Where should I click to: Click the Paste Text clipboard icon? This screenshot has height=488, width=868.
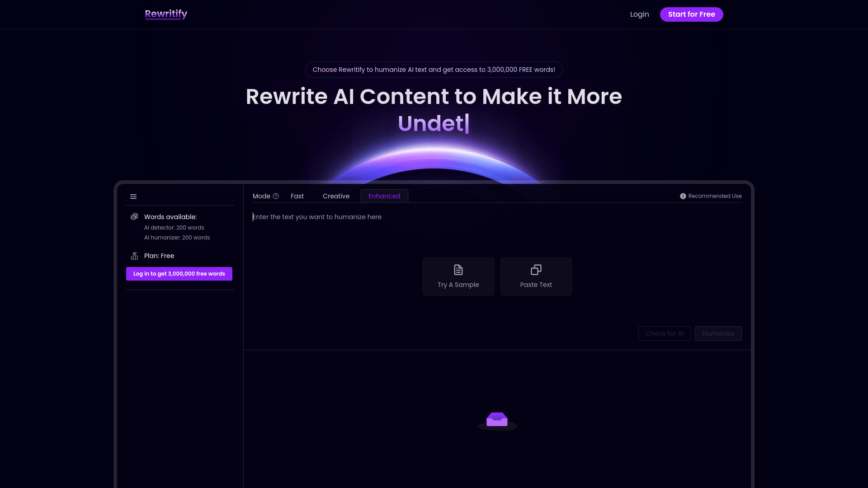pyautogui.click(x=535, y=270)
